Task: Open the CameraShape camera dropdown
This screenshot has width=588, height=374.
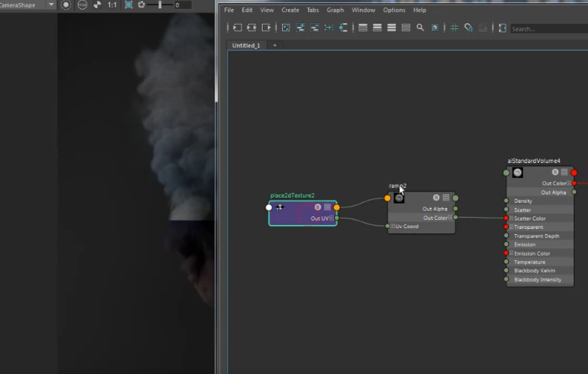Action: [x=51, y=5]
